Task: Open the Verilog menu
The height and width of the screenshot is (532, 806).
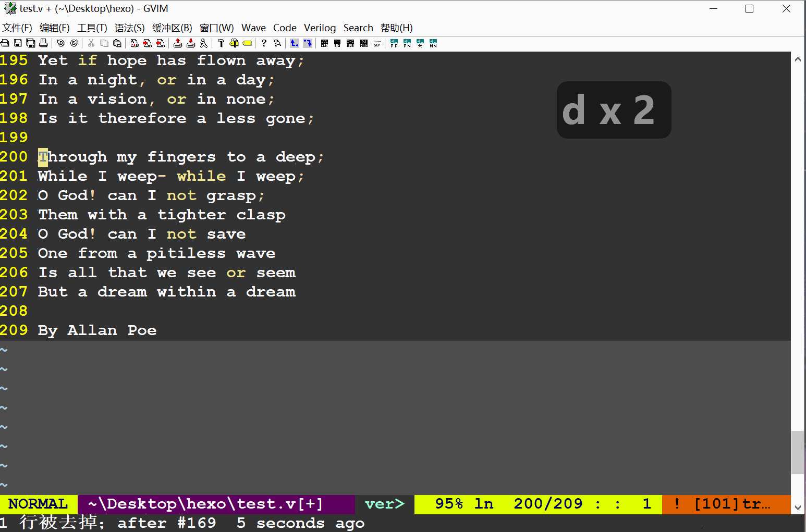Action: tap(320, 28)
